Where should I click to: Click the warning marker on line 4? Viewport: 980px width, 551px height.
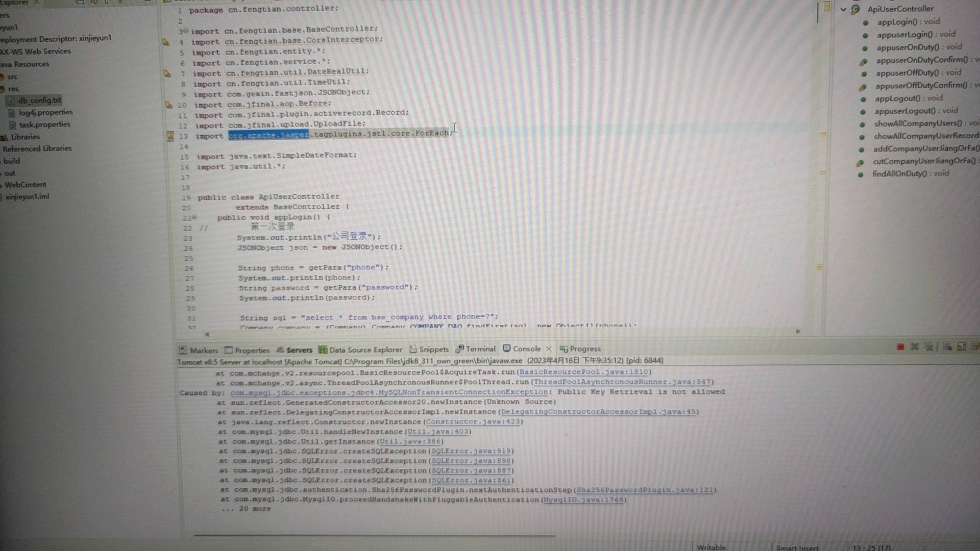166,42
